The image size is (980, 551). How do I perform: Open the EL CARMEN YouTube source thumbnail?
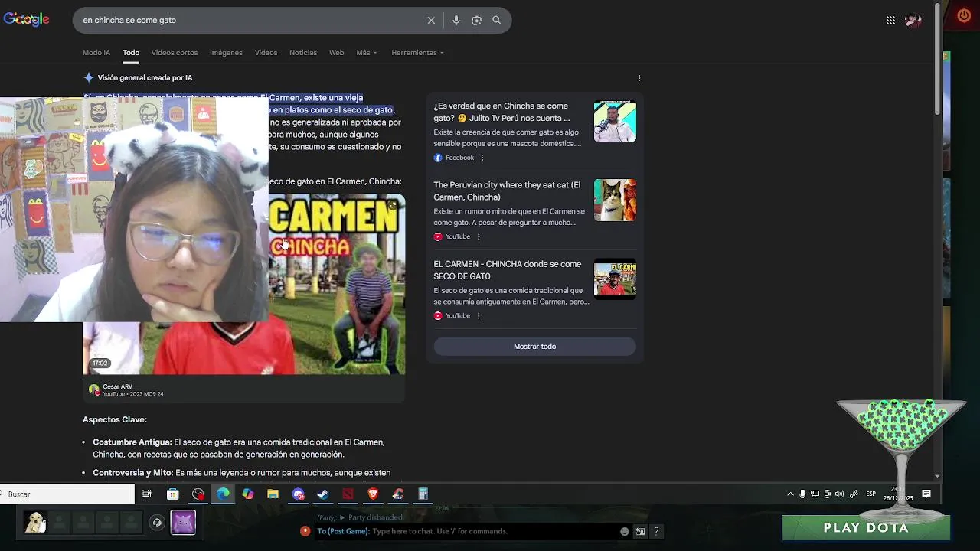click(x=615, y=279)
